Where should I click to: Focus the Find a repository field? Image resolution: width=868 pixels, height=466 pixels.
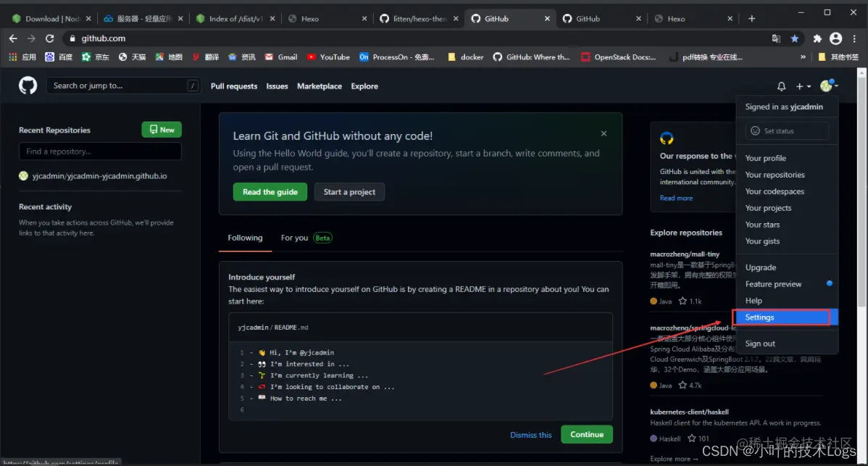point(100,151)
